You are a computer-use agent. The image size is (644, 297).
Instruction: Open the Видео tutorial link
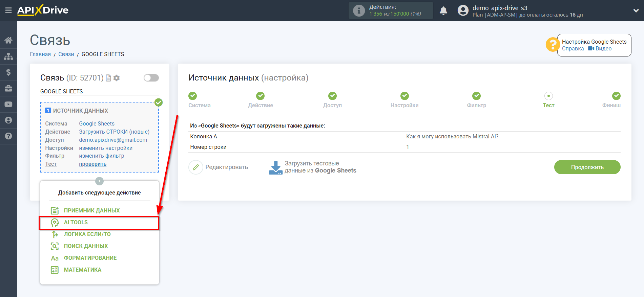[600, 48]
